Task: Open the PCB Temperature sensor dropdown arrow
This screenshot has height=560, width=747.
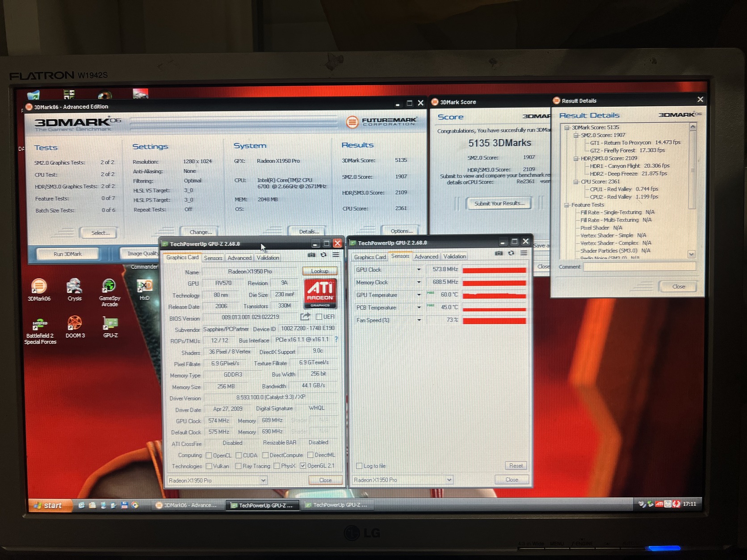Action: pos(419,307)
